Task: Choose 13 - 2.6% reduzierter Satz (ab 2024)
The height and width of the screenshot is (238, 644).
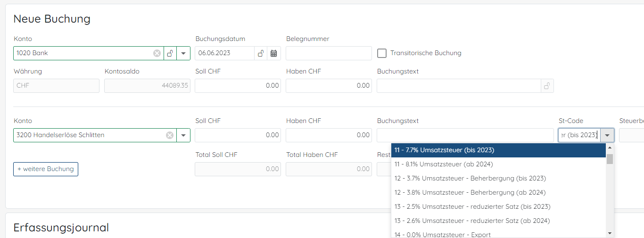Action: point(472,221)
